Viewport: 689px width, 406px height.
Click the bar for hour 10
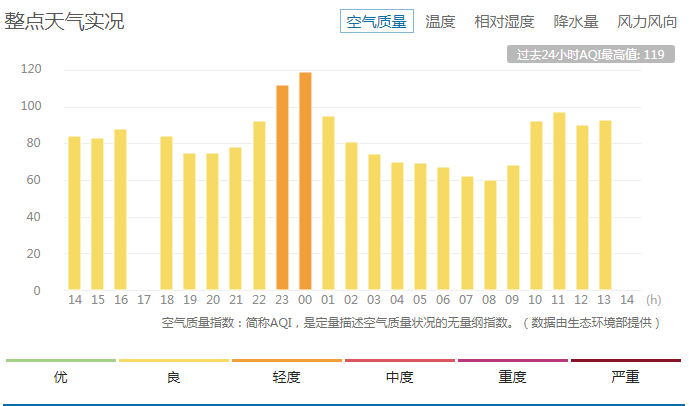click(536, 206)
